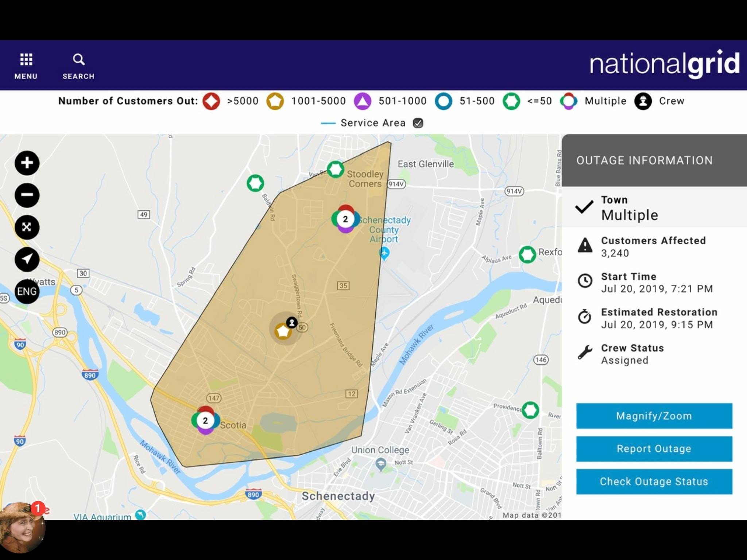747x560 pixels.
Task: Click the OUTAGE INFORMATION panel header
Action: click(x=654, y=160)
